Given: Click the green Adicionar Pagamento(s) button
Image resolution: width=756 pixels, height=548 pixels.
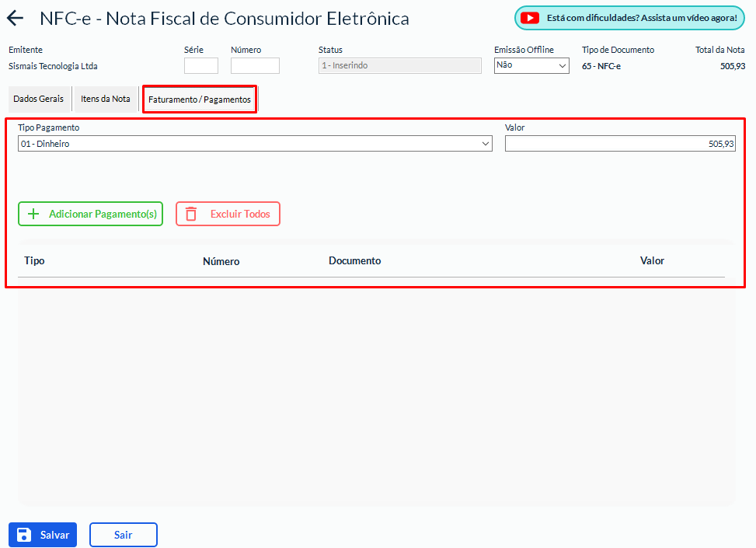Looking at the screenshot, I should pos(91,214).
